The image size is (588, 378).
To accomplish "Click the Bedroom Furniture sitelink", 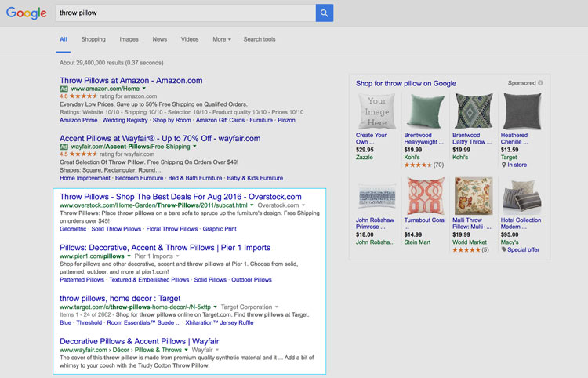I will tap(139, 178).
